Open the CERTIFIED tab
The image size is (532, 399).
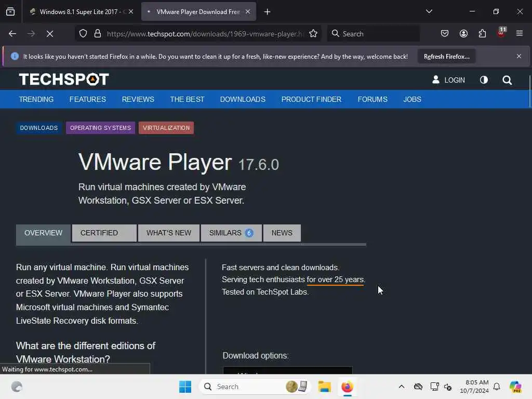(104, 233)
